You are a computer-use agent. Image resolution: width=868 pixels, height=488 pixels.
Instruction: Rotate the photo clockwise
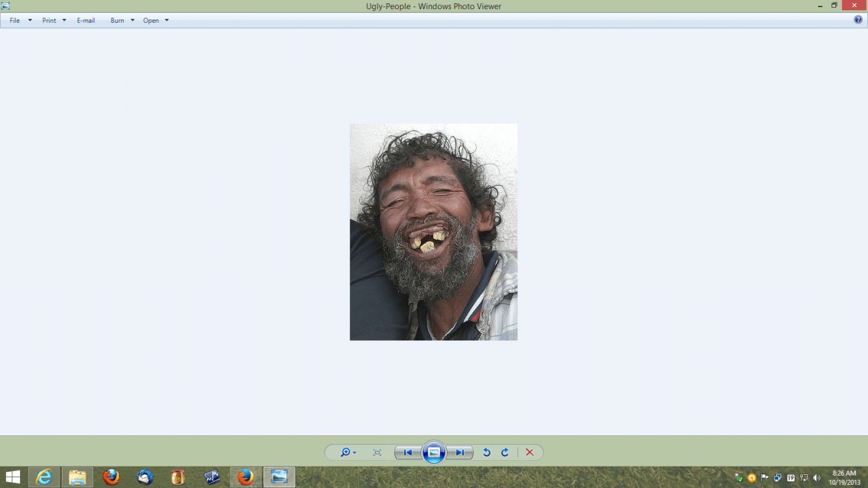[505, 452]
